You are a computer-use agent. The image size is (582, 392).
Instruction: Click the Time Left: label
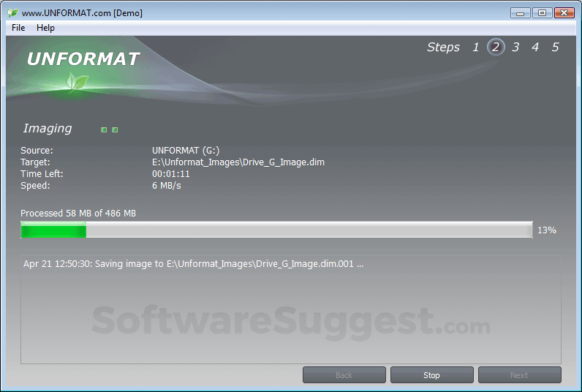click(x=42, y=174)
